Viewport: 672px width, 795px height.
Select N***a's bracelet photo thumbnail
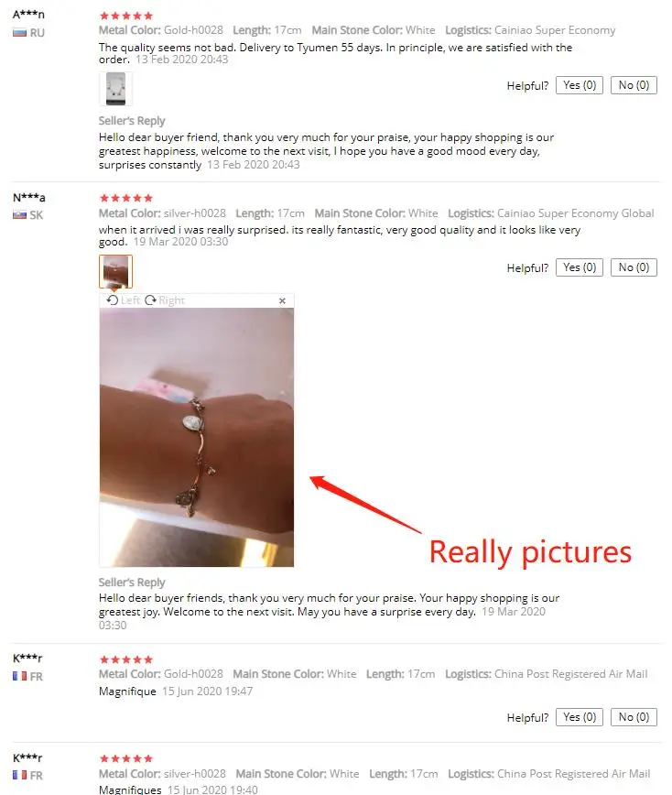[115, 271]
